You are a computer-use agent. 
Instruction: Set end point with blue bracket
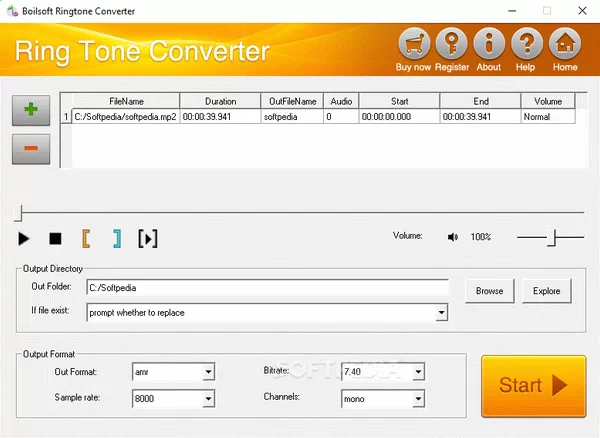(117, 239)
